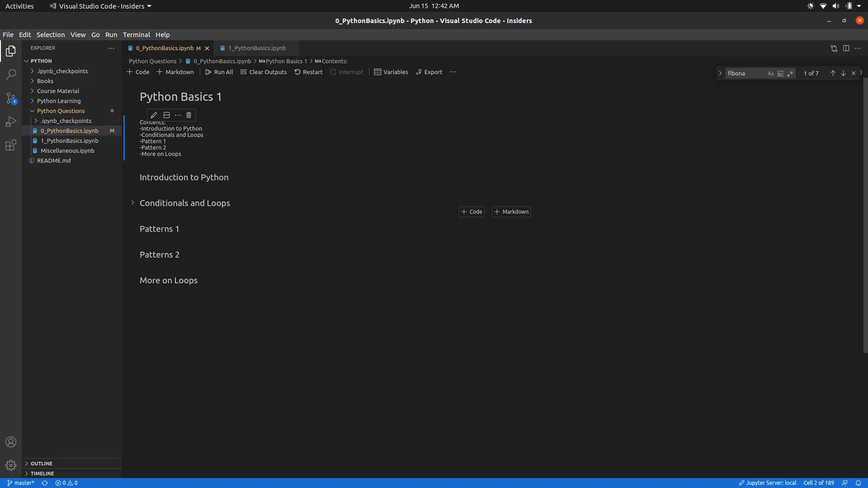
Task: Enable regex search in find widget
Action: 791,73
